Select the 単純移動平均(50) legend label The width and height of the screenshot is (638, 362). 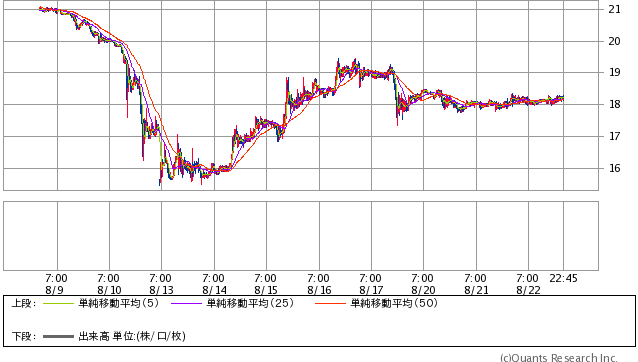[394, 303]
